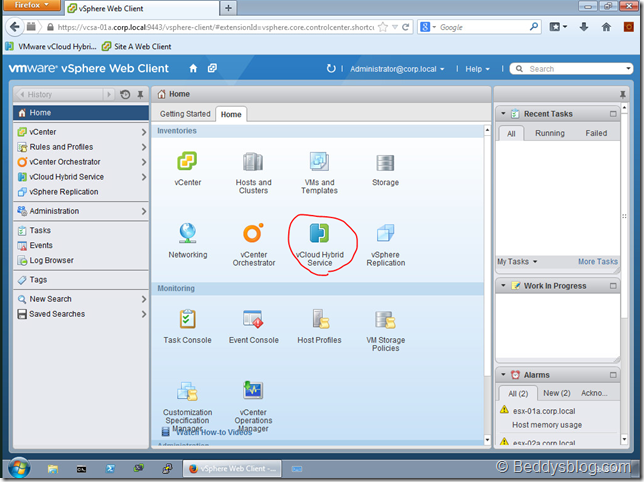644x482 pixels.
Task: Open vSphere Replication inventory icon
Action: click(385, 233)
